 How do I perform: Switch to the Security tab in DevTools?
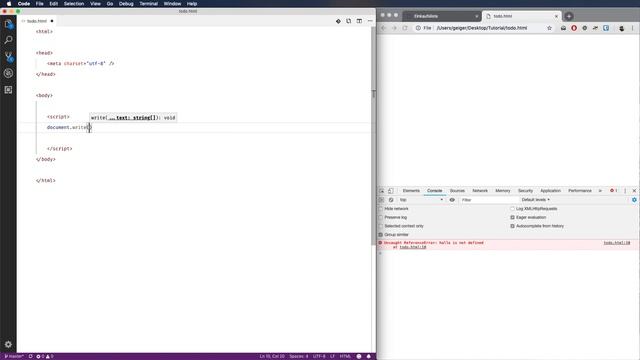525,191
